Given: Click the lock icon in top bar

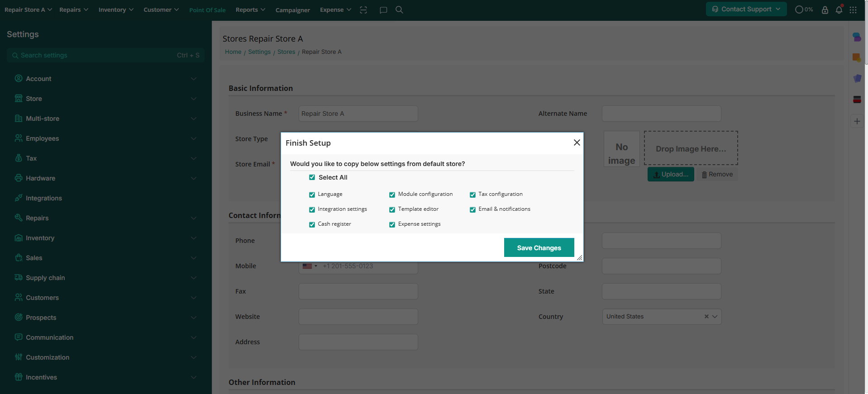Looking at the screenshot, I should click(x=825, y=10).
